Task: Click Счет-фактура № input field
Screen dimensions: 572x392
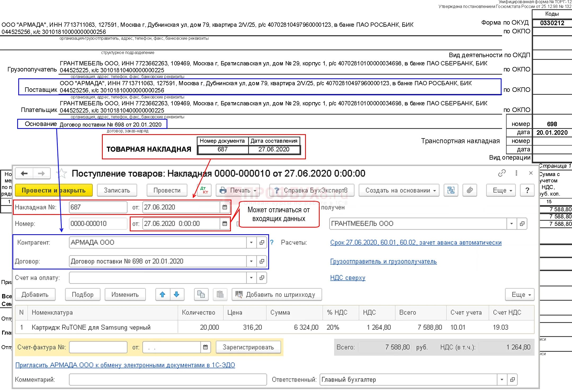Action: click(98, 347)
